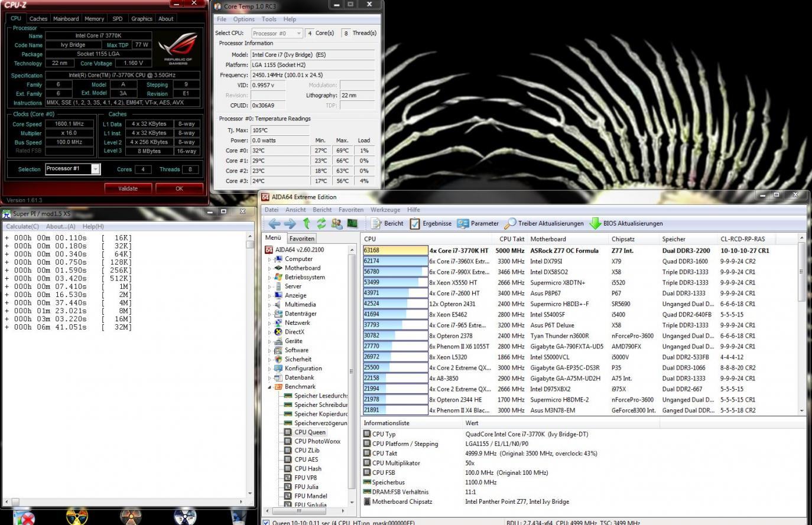The height and width of the screenshot is (525, 812).
Task: Click the CPU-Z OK button
Action: (x=179, y=188)
